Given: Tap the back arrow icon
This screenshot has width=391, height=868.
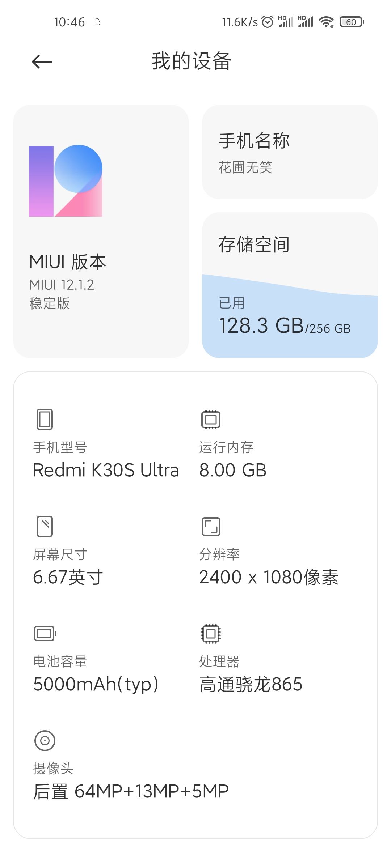Looking at the screenshot, I should tap(42, 61).
